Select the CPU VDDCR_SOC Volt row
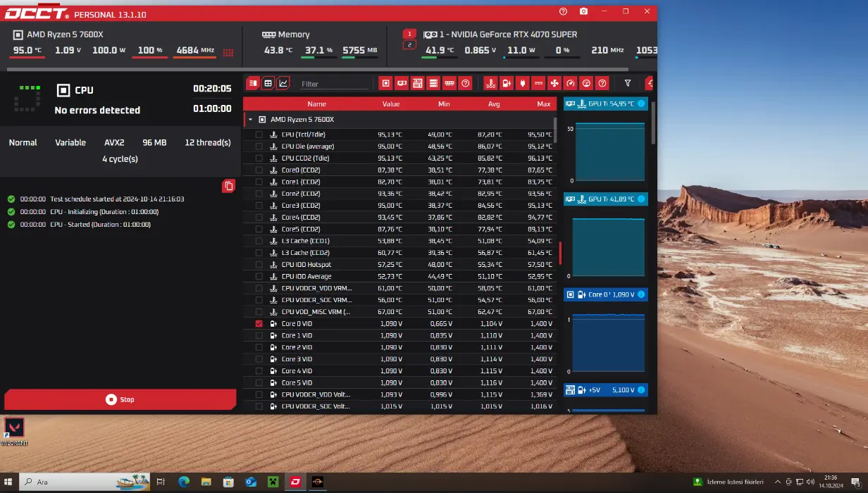This screenshot has width=868, height=493. [400, 406]
